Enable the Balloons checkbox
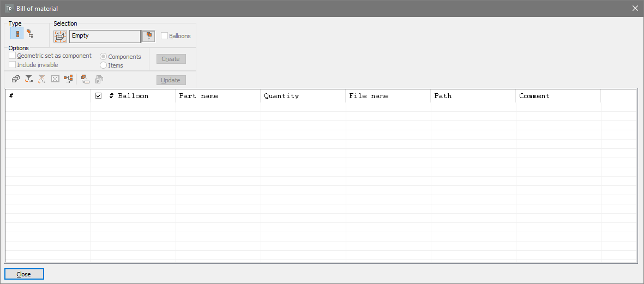 tap(164, 36)
